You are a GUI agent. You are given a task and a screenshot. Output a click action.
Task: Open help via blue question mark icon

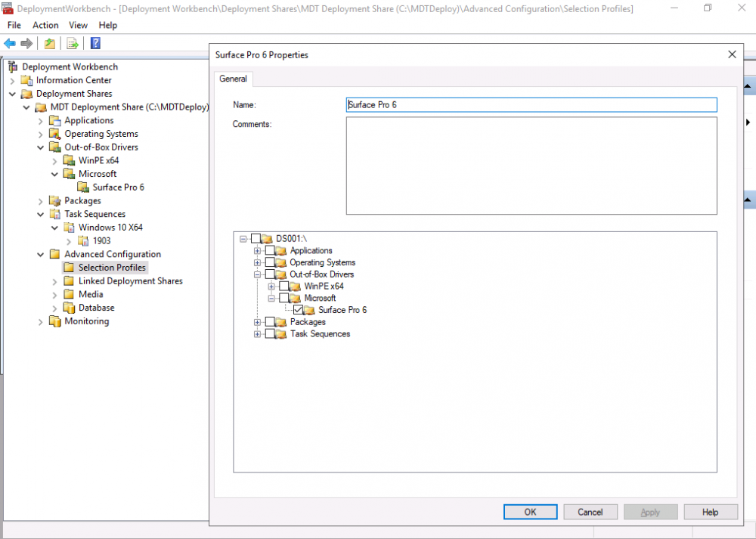click(x=95, y=43)
